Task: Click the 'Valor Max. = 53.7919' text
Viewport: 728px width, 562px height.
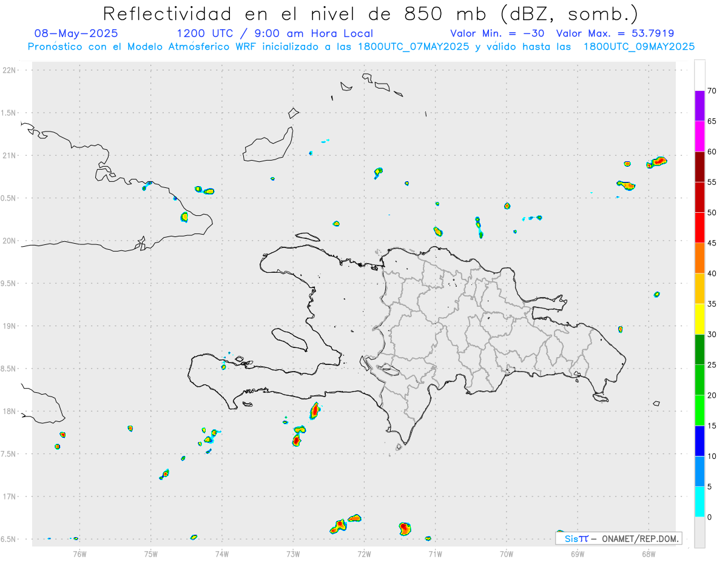Action: point(615,33)
